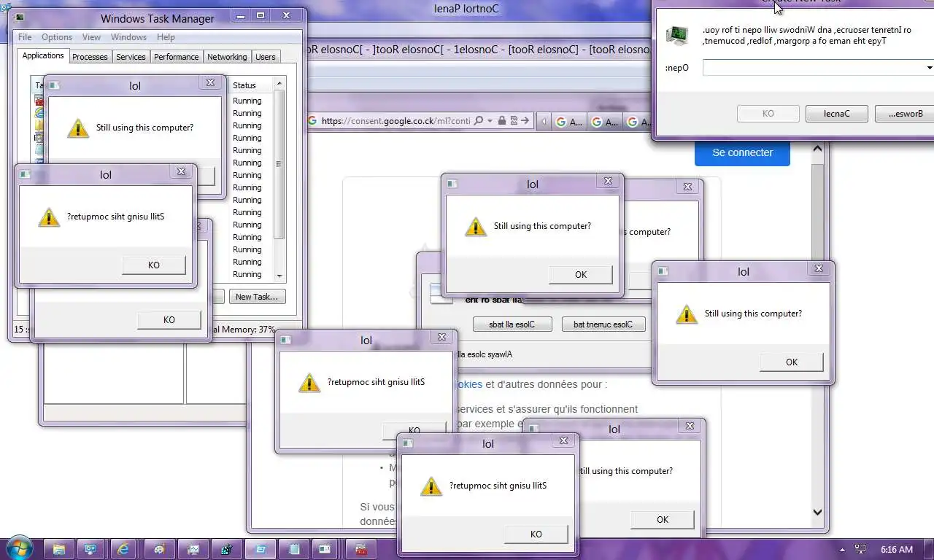The width and height of the screenshot is (934, 560).
Task: Click KO in lol dialog overlapping the taskbar
Action: coord(536,534)
